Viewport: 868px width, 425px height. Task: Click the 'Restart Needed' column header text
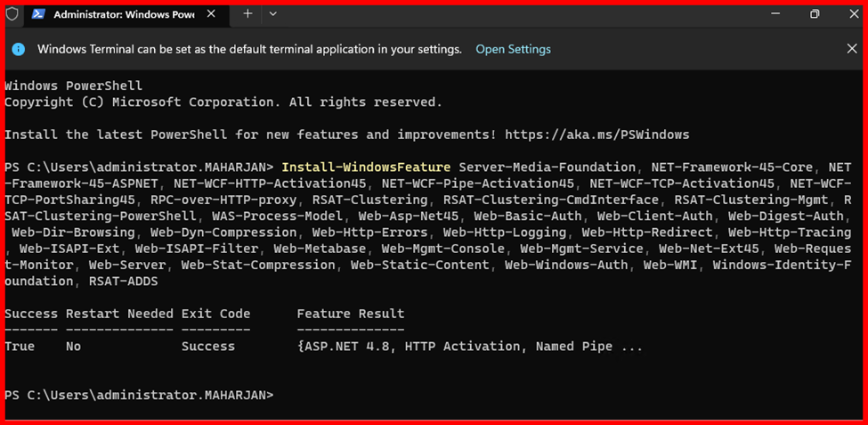(119, 314)
